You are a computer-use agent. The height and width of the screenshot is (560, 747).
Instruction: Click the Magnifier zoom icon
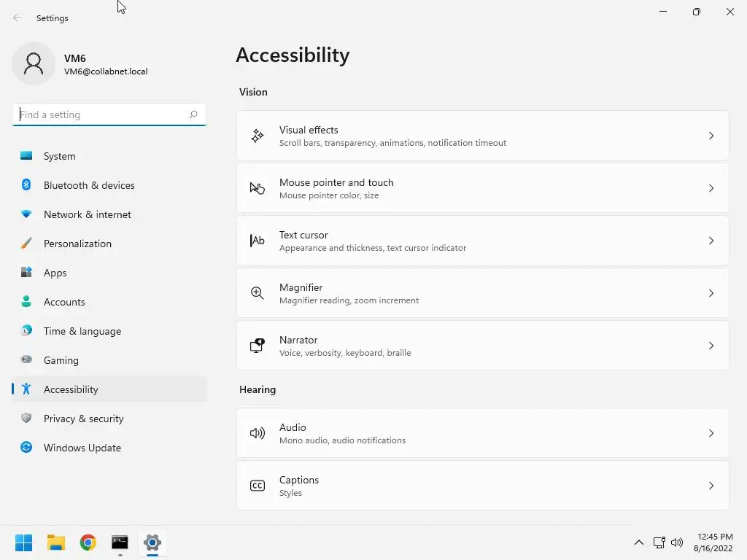coord(258,293)
